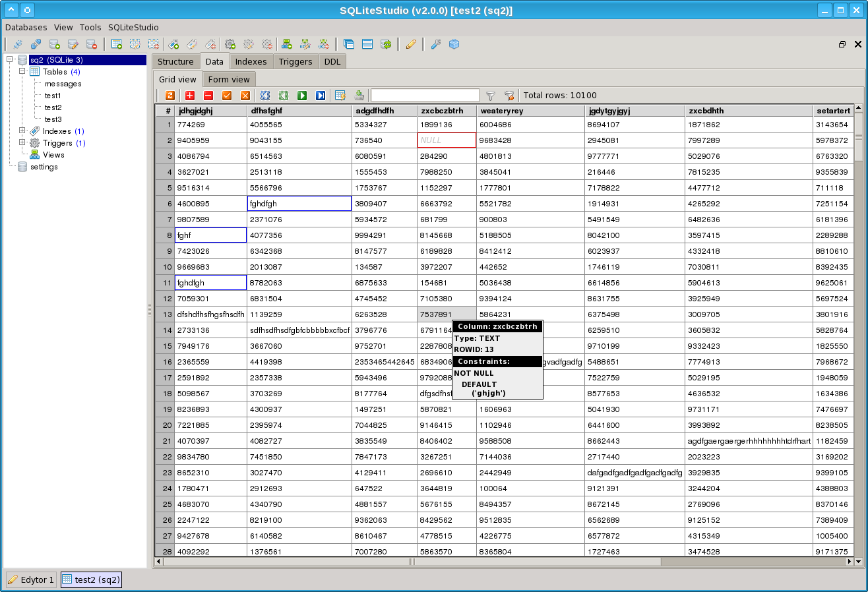Open the Tools menu
Screen dimensions: 868x592
90,28
